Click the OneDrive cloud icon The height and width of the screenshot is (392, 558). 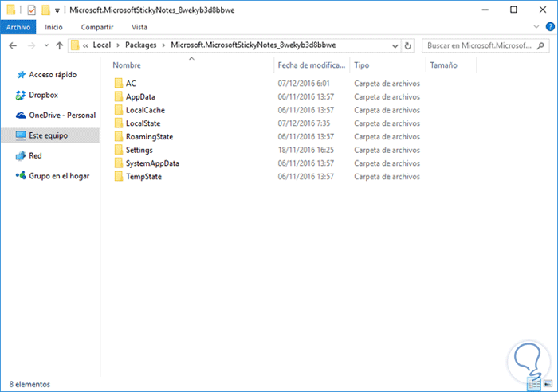tap(21, 116)
